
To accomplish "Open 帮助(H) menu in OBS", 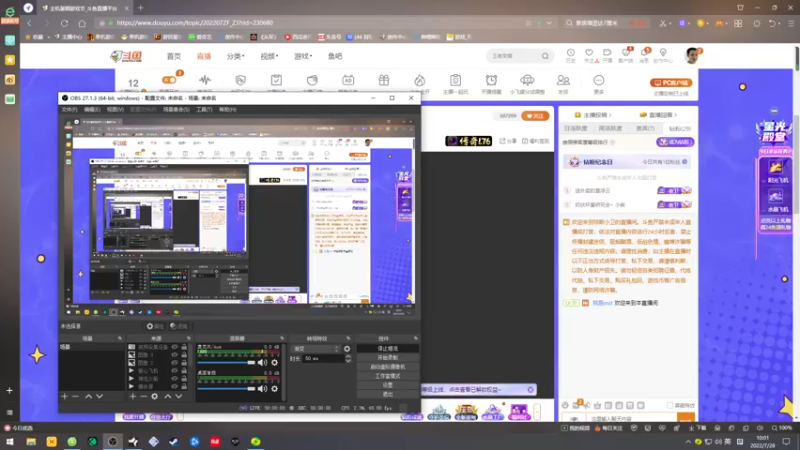I will click(x=228, y=109).
